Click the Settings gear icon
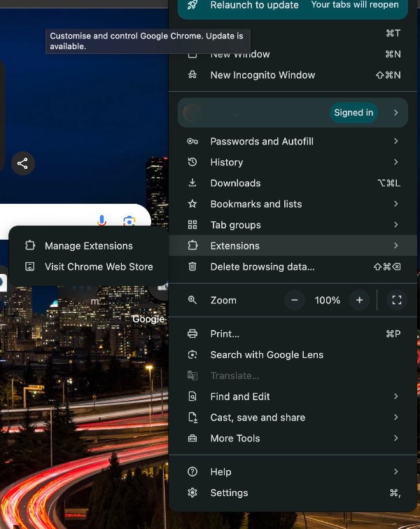This screenshot has height=529, width=420. (192, 493)
